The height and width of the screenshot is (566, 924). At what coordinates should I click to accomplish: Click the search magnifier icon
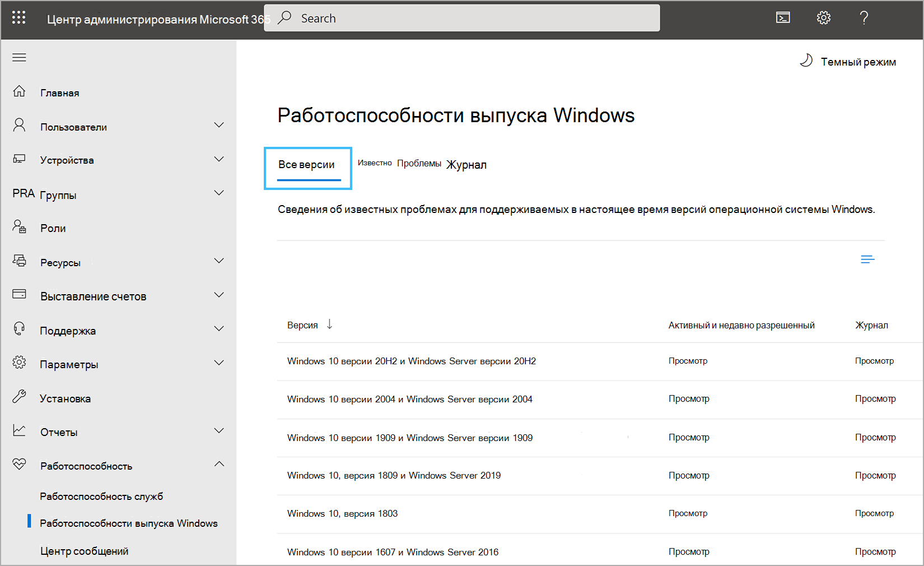[x=284, y=17]
